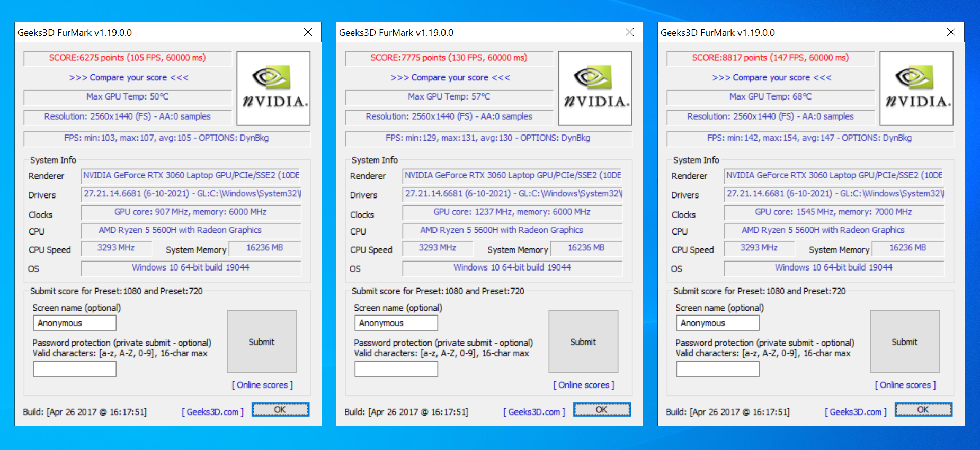Close the FurMark window showing 105 FPS
Screen dimensions: 980x450
308,32
